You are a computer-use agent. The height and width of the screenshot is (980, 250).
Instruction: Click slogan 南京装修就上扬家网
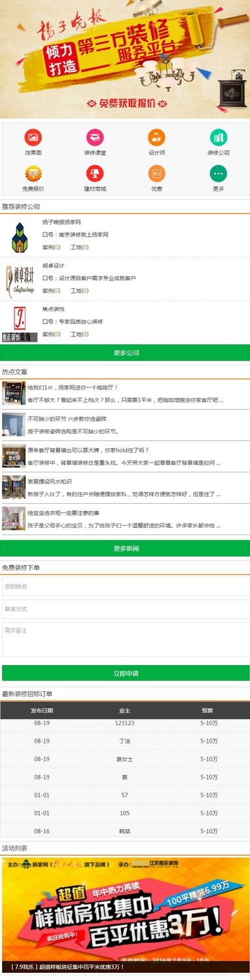[x=84, y=235]
